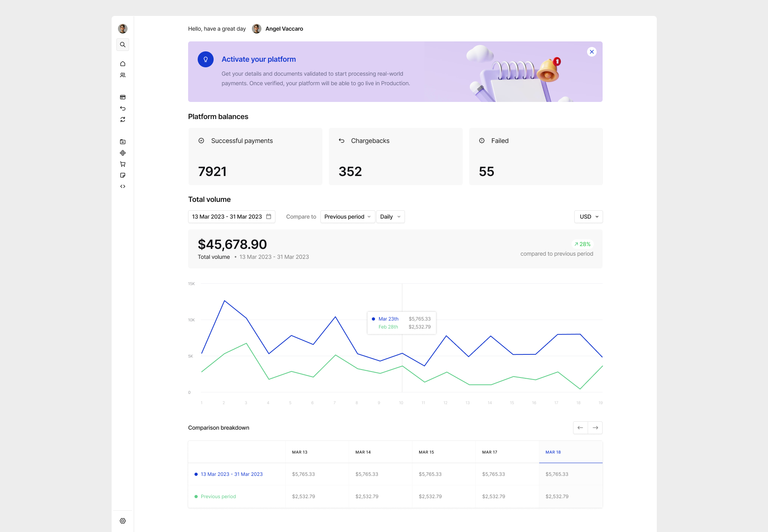This screenshot has height=532, width=768.
Task: Expand the Daily interval dropdown
Action: [390, 217]
